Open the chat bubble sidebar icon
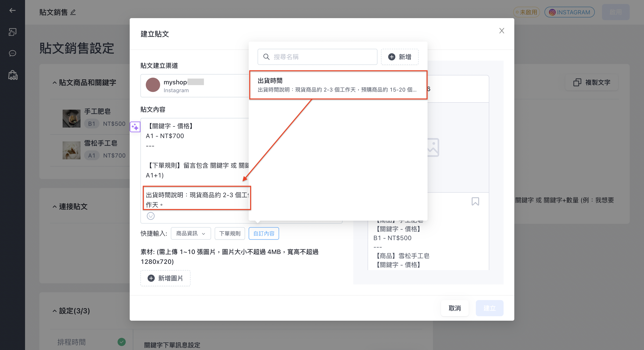644x350 pixels. click(12, 53)
